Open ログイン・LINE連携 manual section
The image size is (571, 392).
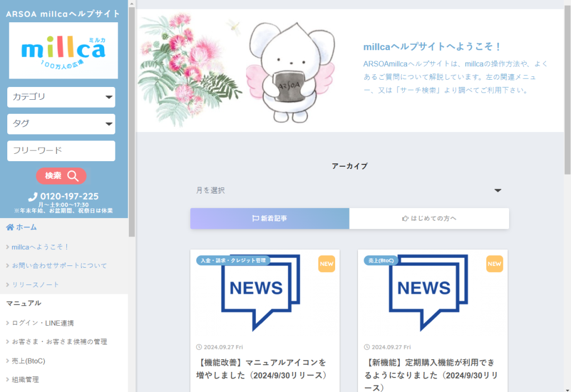(43, 323)
